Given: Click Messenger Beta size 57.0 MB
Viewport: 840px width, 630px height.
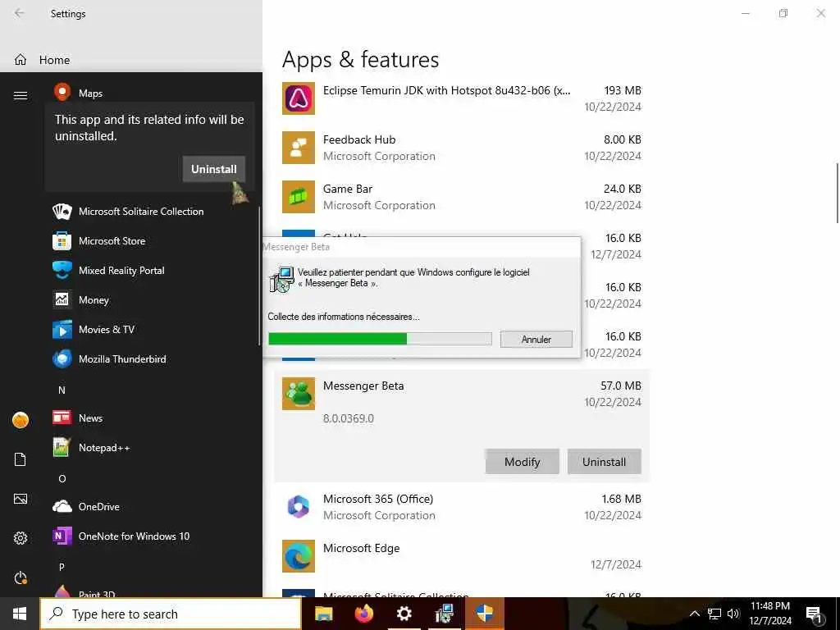Looking at the screenshot, I should pos(621,386).
